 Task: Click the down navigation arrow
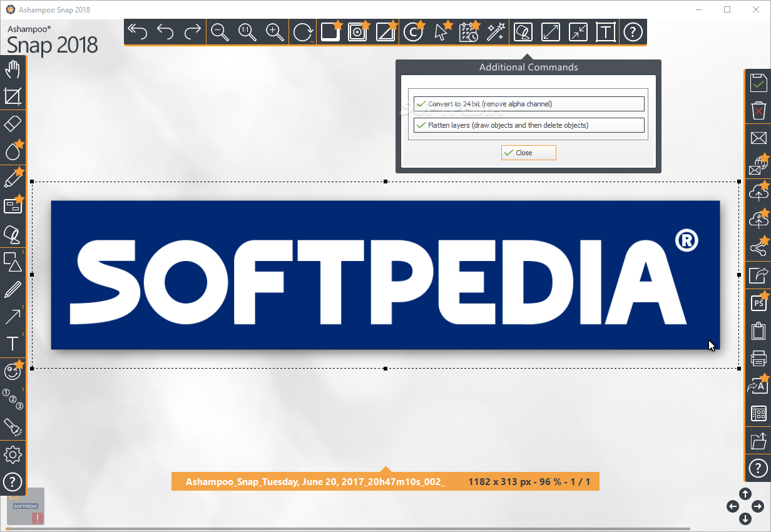pyautogui.click(x=745, y=519)
